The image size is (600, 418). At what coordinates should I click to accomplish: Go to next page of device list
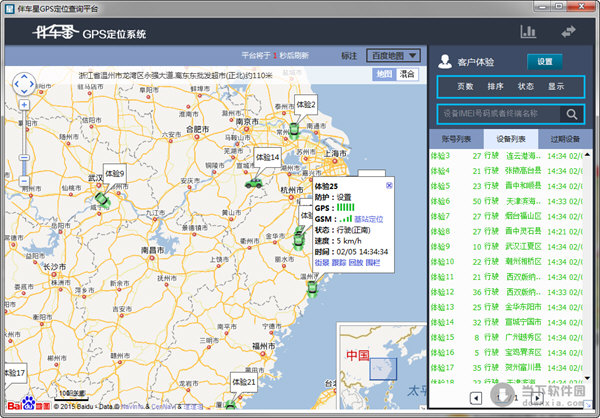pyautogui.click(x=537, y=398)
